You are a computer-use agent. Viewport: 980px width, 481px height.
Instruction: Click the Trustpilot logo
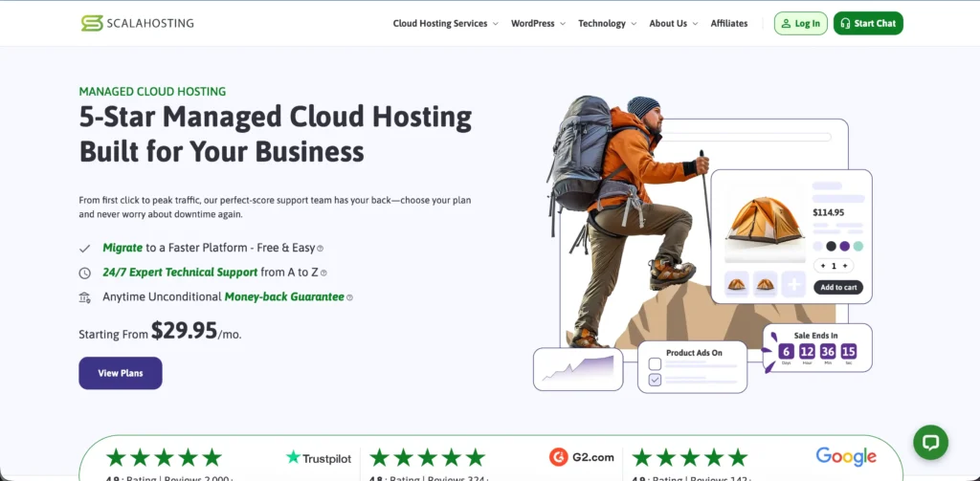[319, 458]
